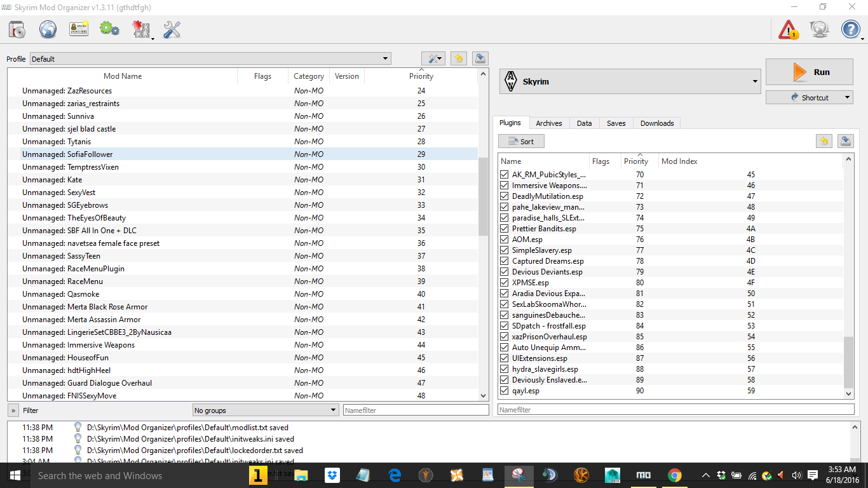Open the Profiles configuration icon

point(79,29)
